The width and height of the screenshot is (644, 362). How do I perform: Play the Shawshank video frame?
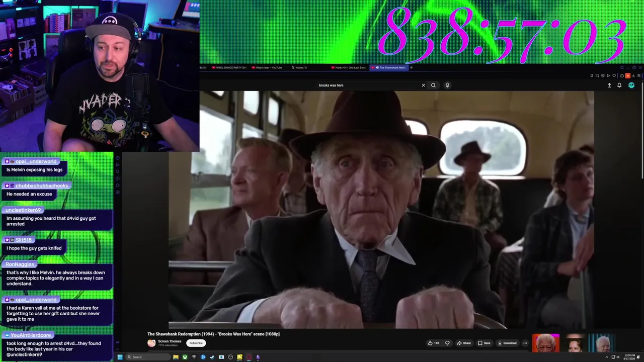(381, 209)
